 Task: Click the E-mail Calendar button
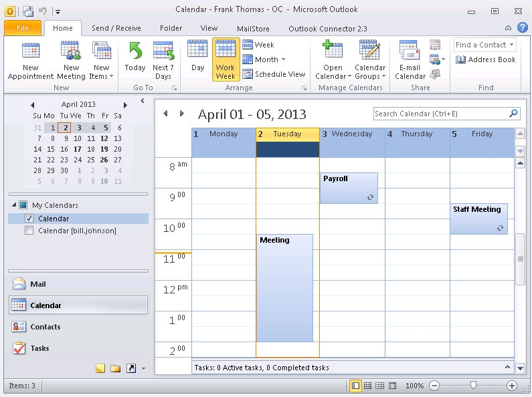pos(410,61)
